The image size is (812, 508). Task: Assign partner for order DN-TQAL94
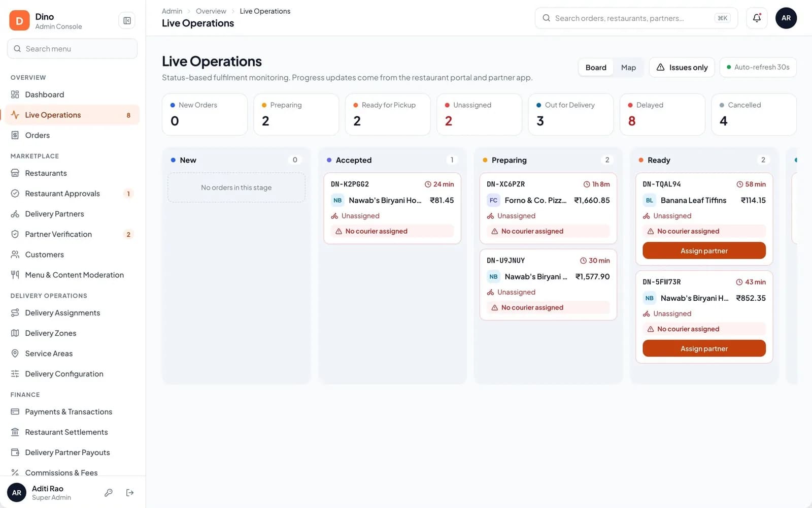(704, 251)
